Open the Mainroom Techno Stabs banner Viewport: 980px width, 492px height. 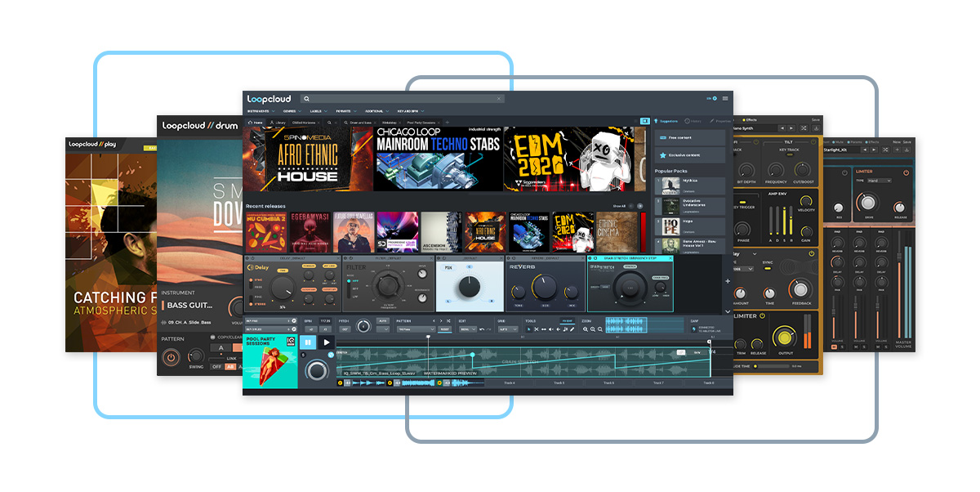(439, 159)
